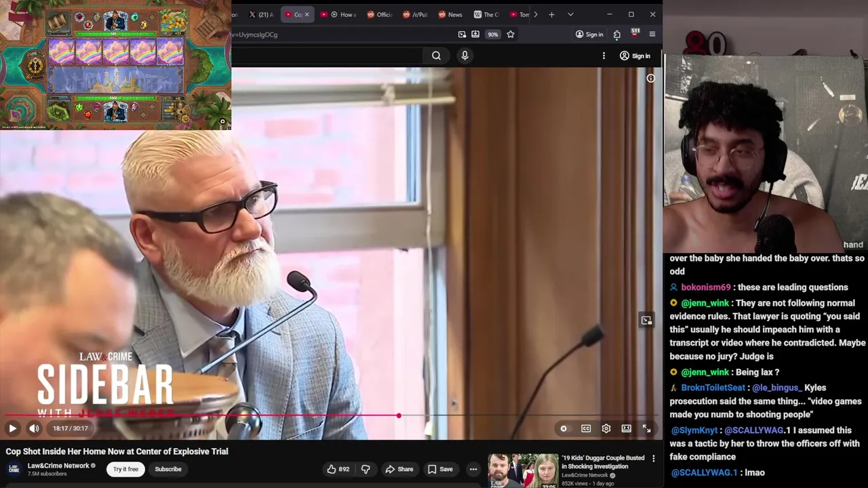This screenshot has width=868, height=488.
Task: Switch to the Wikipedia 'The C' tab
Action: point(486,14)
